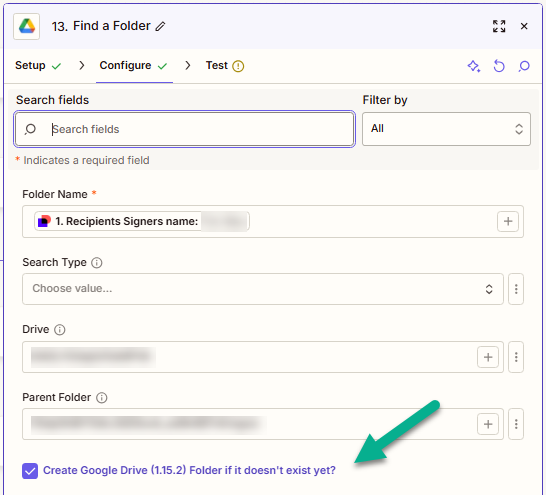546x495 pixels.
Task: Click the Folder Name field
Action: (x=273, y=221)
